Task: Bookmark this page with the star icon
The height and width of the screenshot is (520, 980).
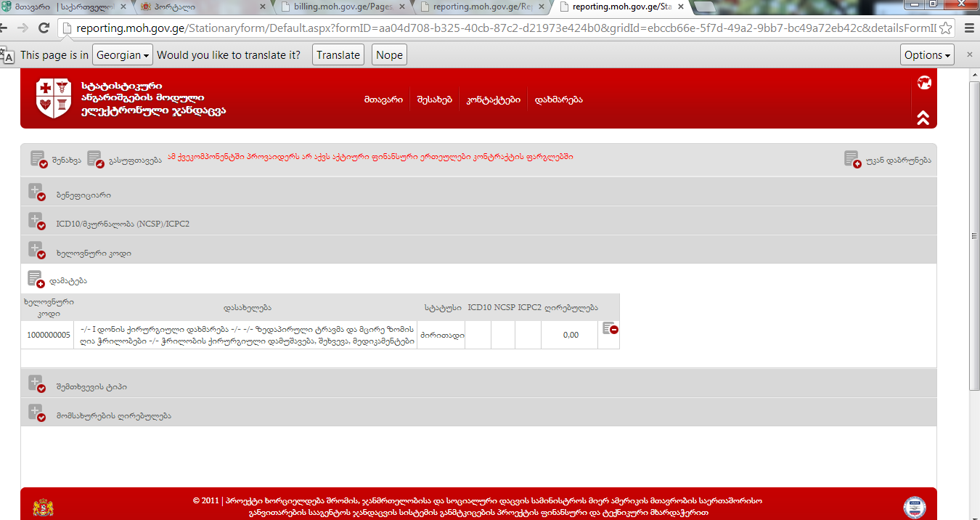Action: [945, 28]
